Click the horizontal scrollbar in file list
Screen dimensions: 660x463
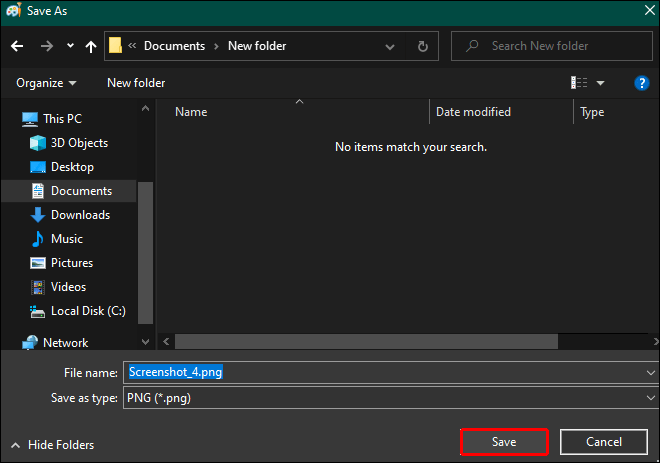pyautogui.click(x=366, y=341)
